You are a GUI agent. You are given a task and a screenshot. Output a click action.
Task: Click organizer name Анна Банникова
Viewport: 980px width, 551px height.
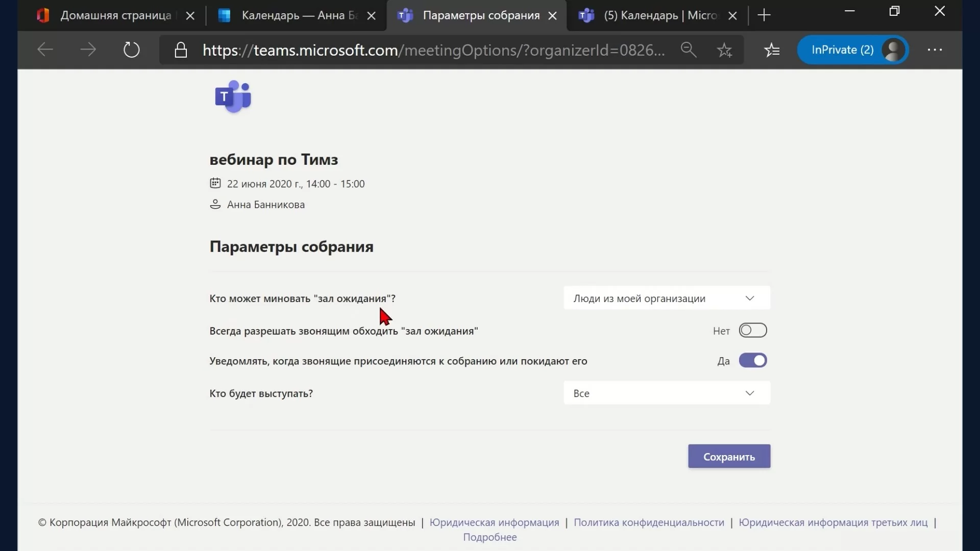[265, 205]
